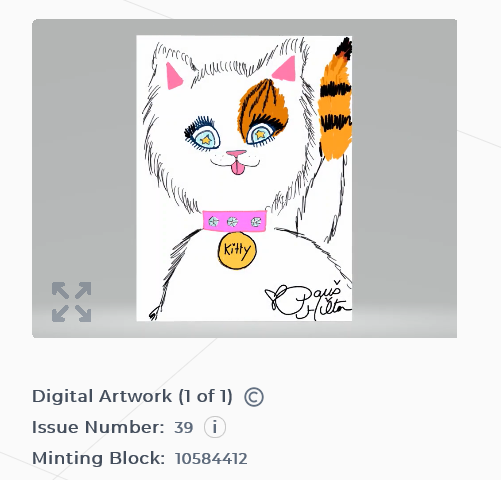The height and width of the screenshot is (480, 501).
Task: Click the Minting Block label
Action: pyautogui.click(x=98, y=458)
